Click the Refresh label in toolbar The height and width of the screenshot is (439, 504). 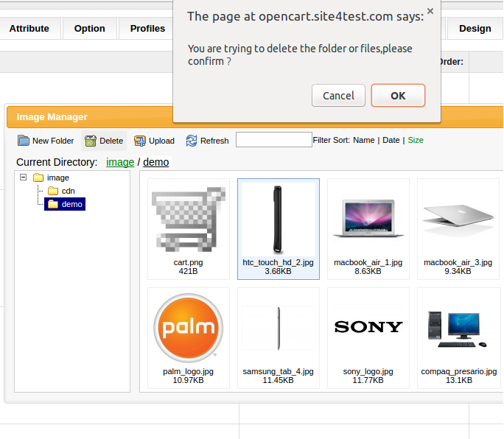click(x=214, y=141)
